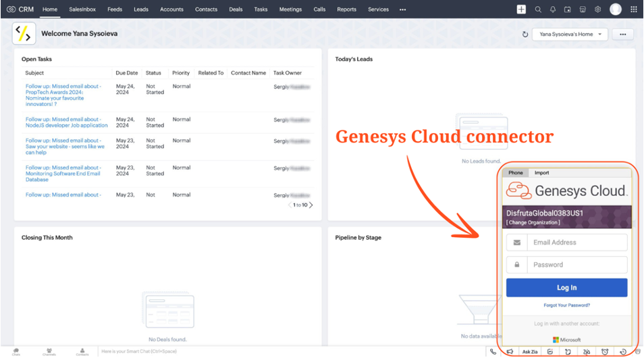Click the padlock icon beside Password

516,265
